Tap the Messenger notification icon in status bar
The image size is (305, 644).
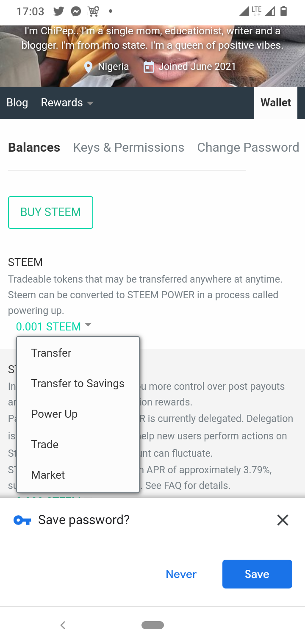point(76,11)
